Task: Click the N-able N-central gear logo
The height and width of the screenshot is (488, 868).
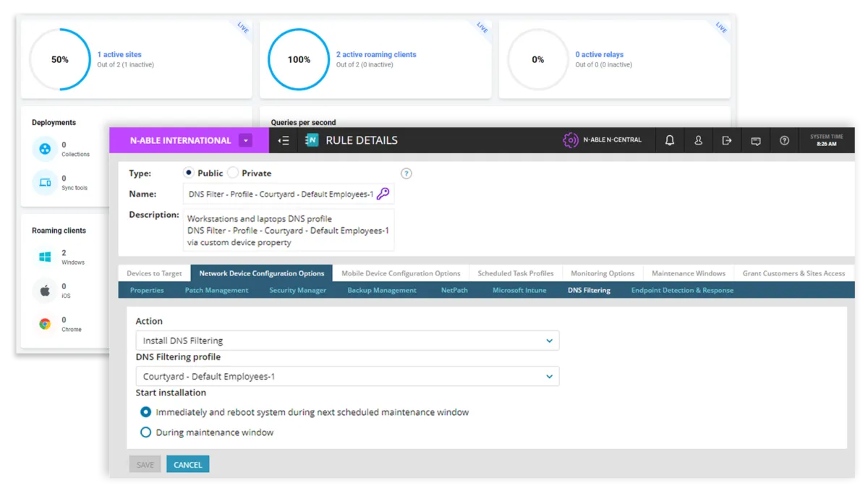Action: pos(571,140)
